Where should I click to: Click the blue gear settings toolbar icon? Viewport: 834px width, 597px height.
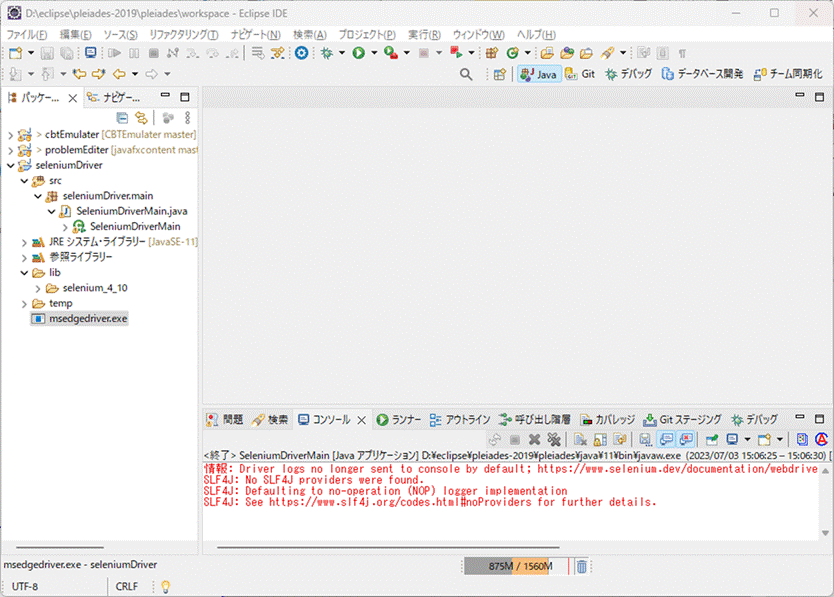(302, 53)
